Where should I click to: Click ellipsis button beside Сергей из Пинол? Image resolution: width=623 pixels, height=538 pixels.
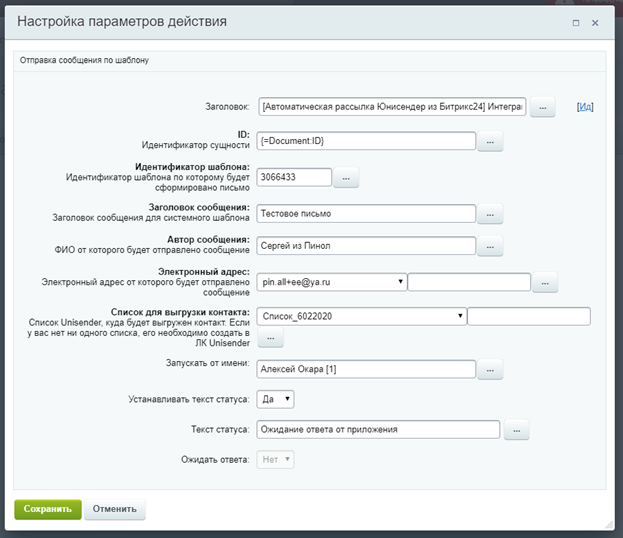click(490, 247)
